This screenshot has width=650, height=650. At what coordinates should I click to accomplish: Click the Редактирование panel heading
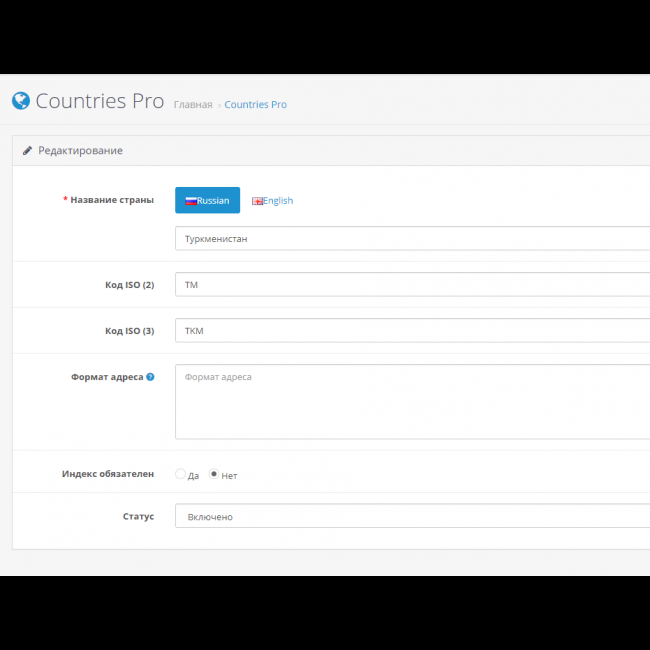(x=80, y=151)
